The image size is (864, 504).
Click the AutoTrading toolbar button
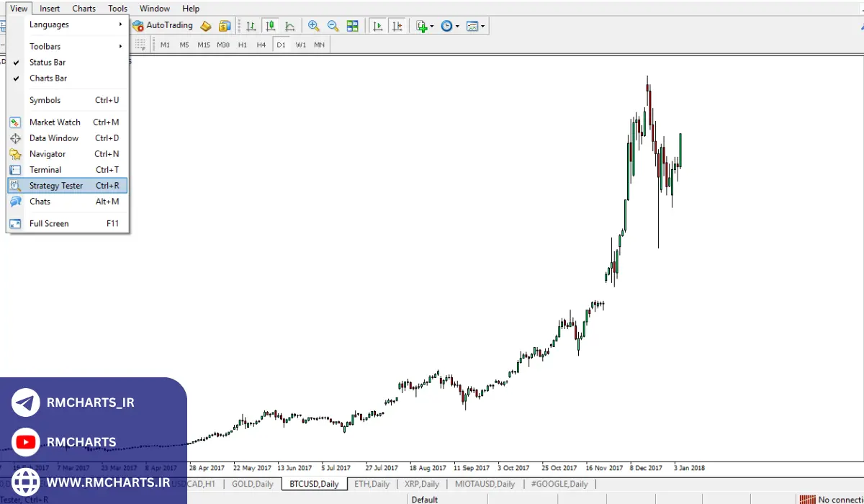tap(163, 26)
